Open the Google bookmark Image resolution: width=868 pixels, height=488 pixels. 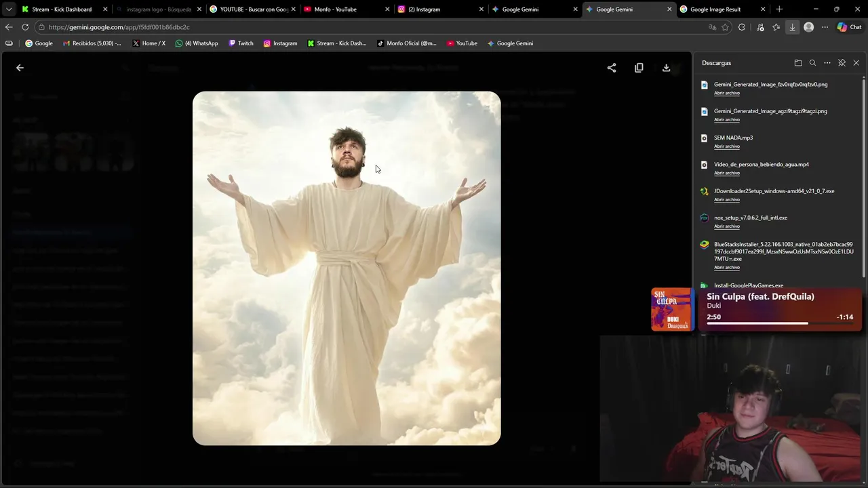[x=39, y=43]
